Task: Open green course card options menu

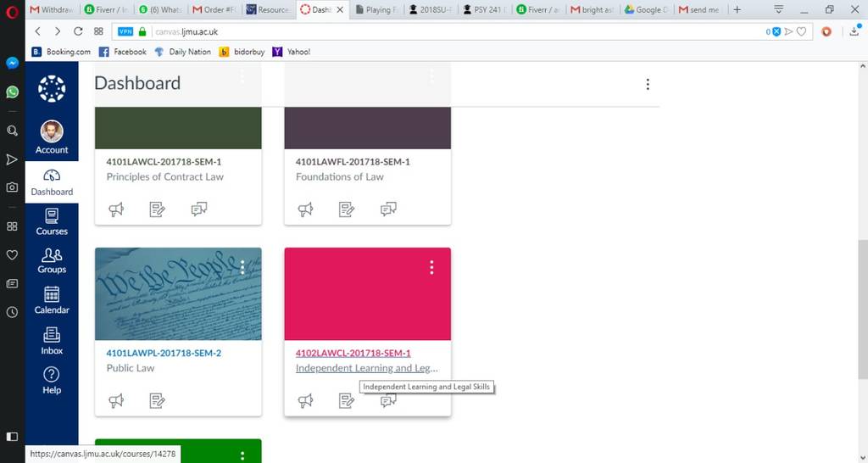Action: click(x=242, y=456)
